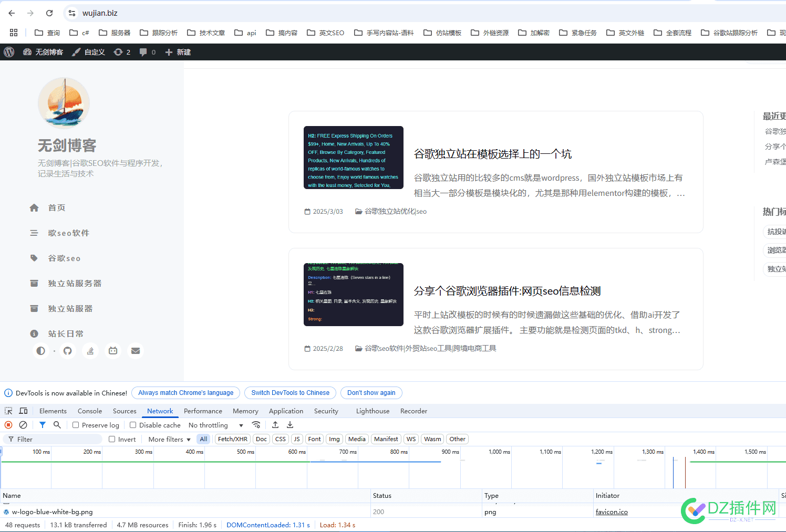Click the browser back arrow
786x532 pixels.
pyautogui.click(x=12, y=13)
